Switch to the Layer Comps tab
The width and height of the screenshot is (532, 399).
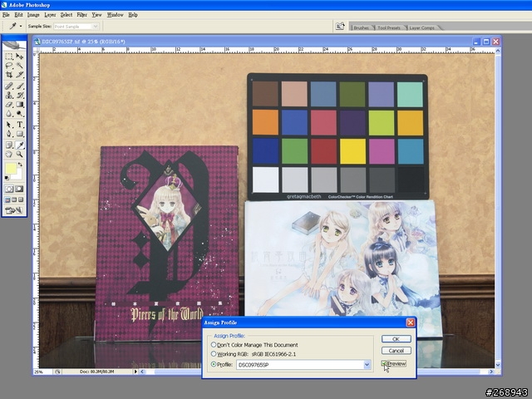pos(421,27)
